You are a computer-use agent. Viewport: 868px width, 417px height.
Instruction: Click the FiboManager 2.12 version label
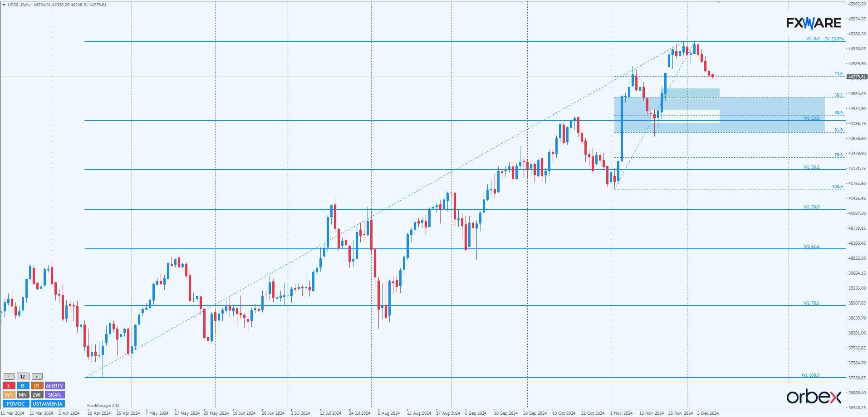(103, 406)
